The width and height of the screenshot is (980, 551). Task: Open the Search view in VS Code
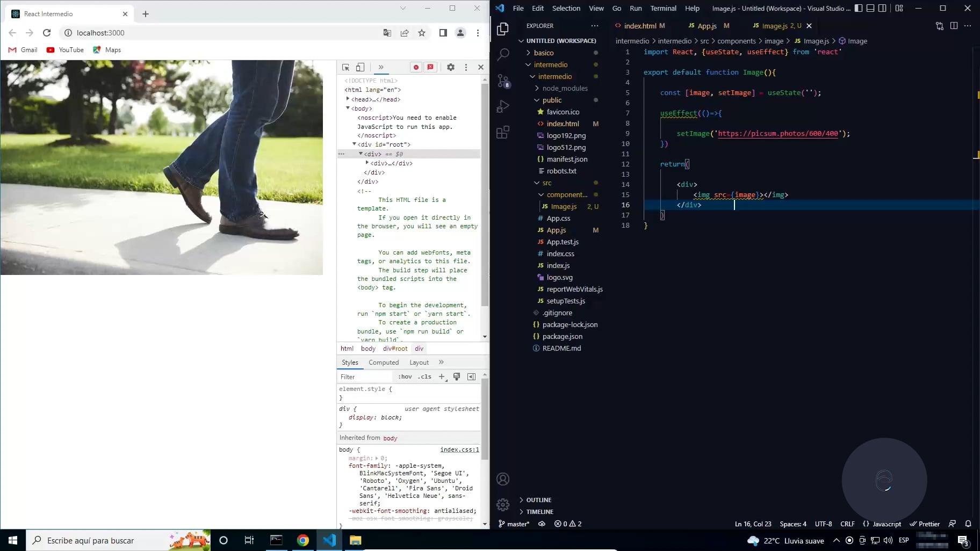[503, 54]
